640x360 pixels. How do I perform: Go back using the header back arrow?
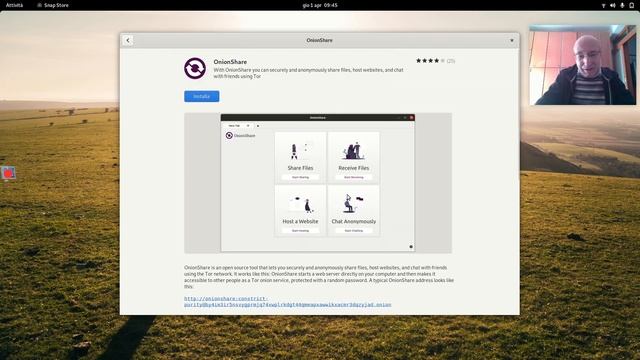point(128,40)
